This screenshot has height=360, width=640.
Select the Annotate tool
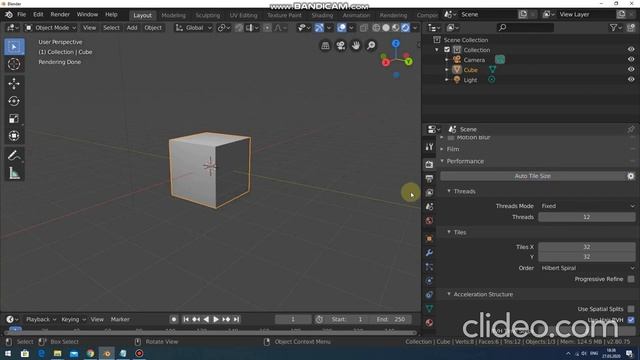[14, 156]
